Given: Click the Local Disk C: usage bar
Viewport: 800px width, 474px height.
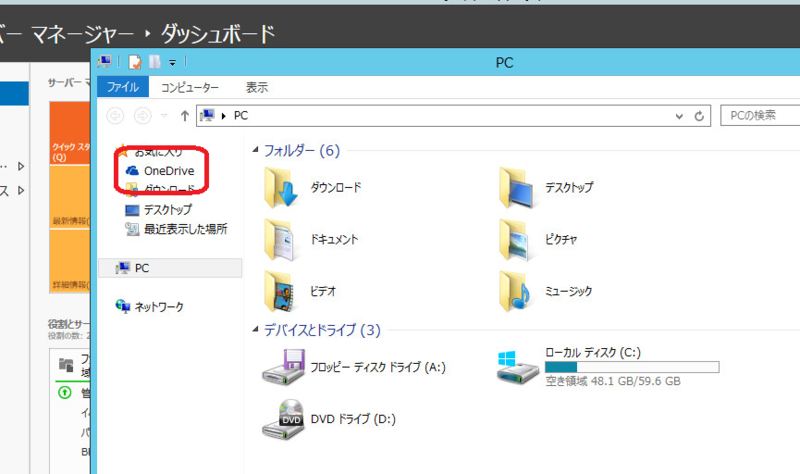Looking at the screenshot, I should pyautogui.click(x=632, y=367).
